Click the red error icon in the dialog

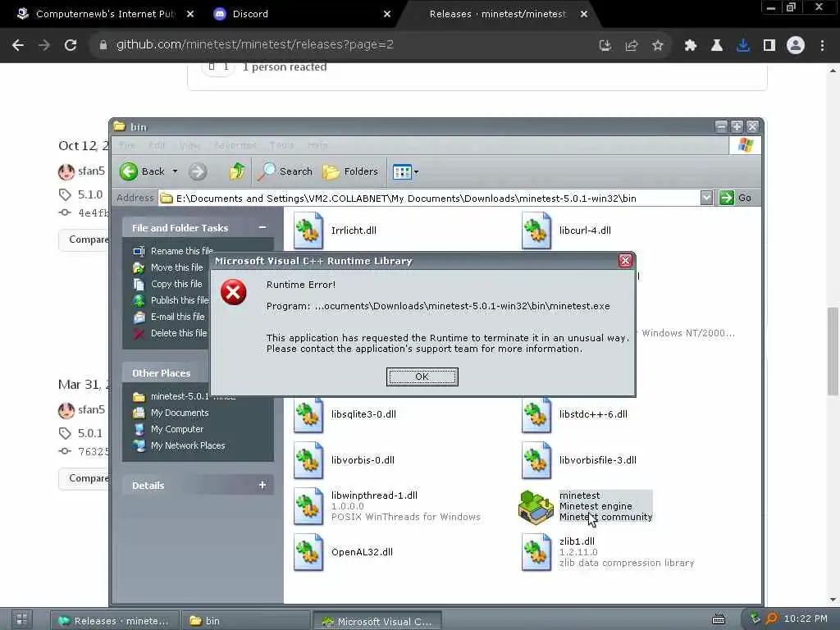(234, 292)
